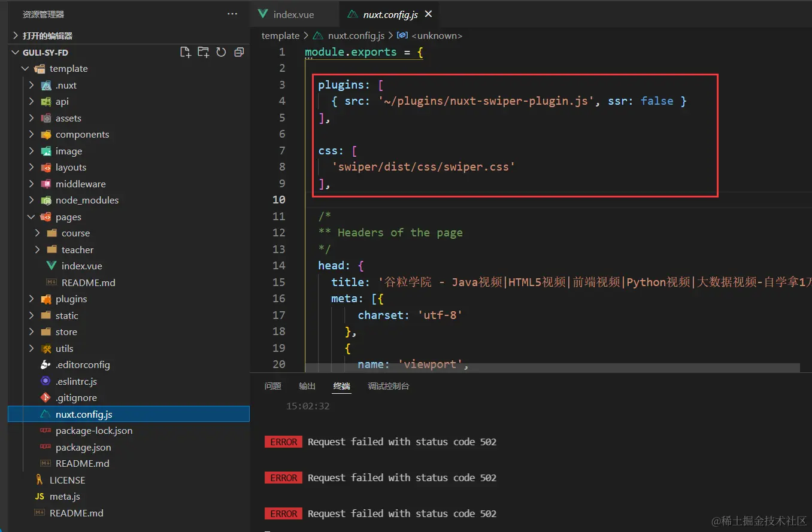This screenshot has width=812, height=532.
Task: Expand the .nuxt folder chevron
Action: [x=31, y=85]
